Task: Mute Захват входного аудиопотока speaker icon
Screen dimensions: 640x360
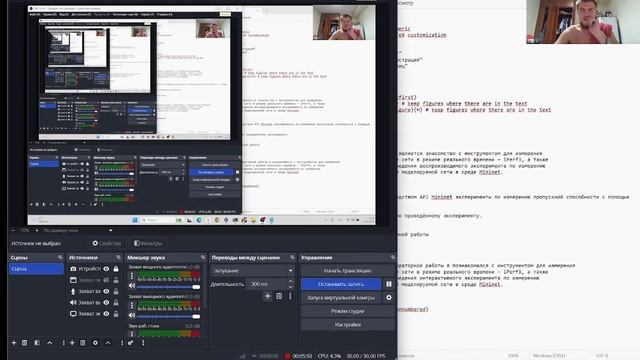Action: click(x=132, y=286)
